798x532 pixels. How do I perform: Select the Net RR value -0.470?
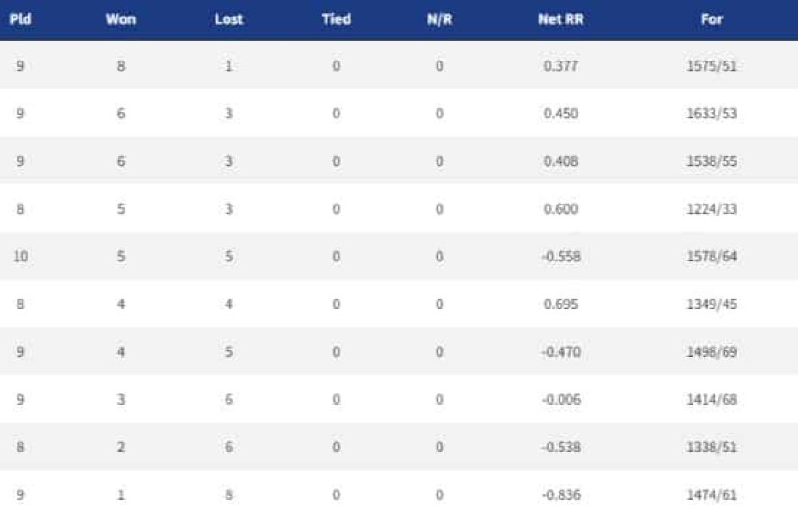[x=560, y=352]
